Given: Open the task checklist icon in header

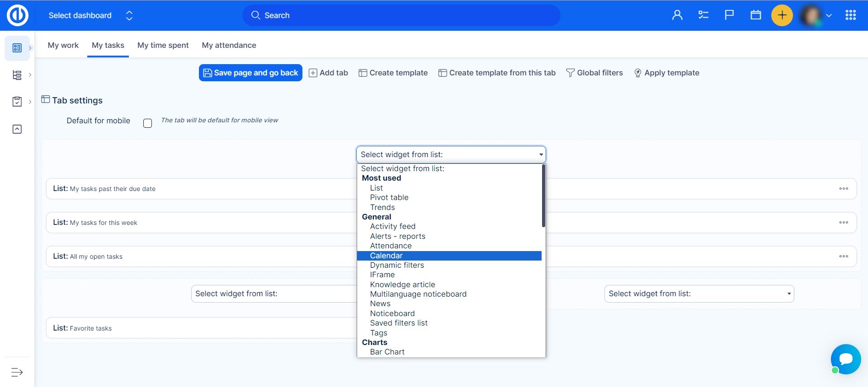Looking at the screenshot, I should point(703,15).
